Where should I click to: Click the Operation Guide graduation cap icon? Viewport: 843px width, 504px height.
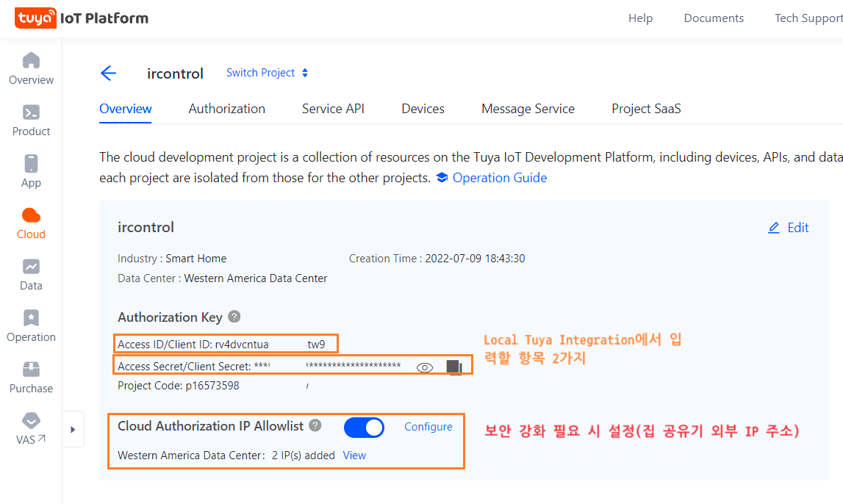coord(442,178)
